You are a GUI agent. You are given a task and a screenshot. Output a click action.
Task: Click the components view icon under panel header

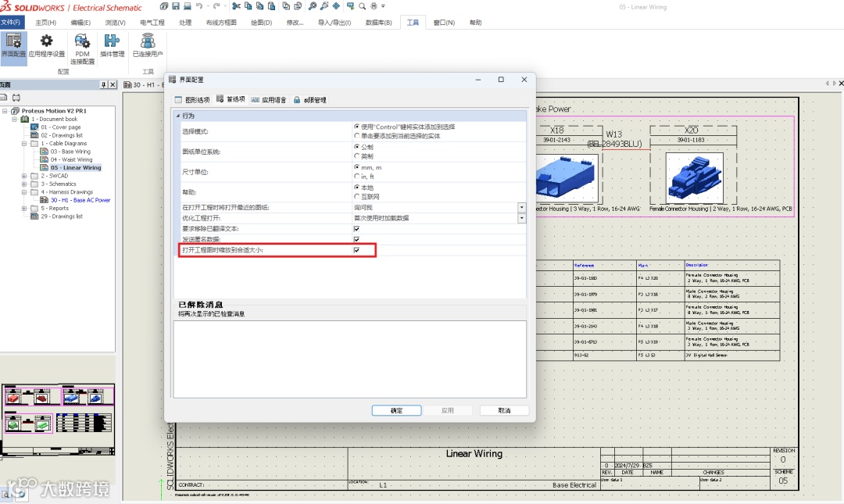click(x=16, y=98)
